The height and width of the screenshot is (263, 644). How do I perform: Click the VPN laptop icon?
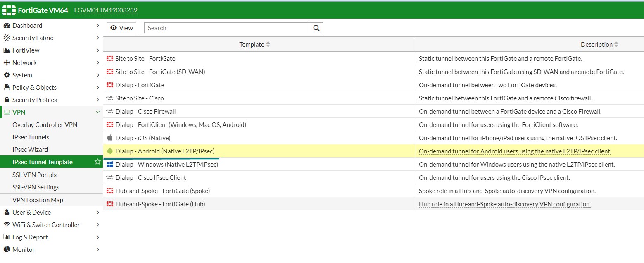point(7,112)
